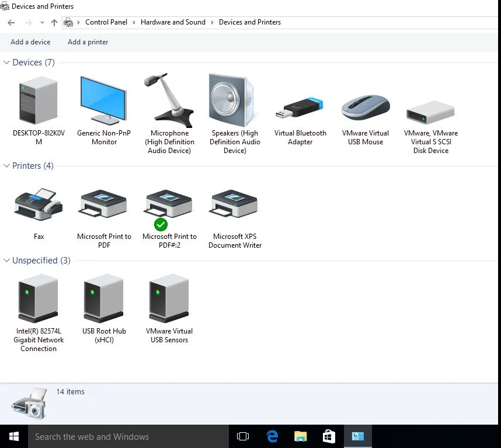Click the Add a printer command
501x448 pixels.
pos(88,42)
